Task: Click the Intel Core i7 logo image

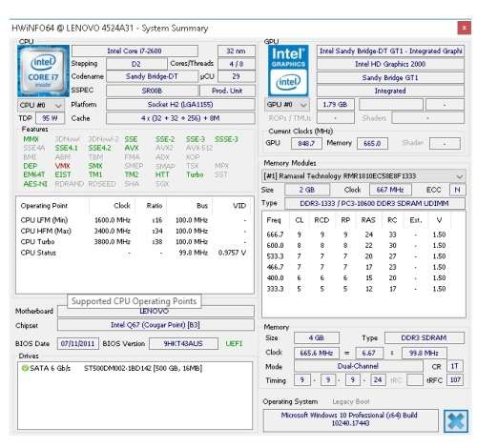Action: (43, 71)
